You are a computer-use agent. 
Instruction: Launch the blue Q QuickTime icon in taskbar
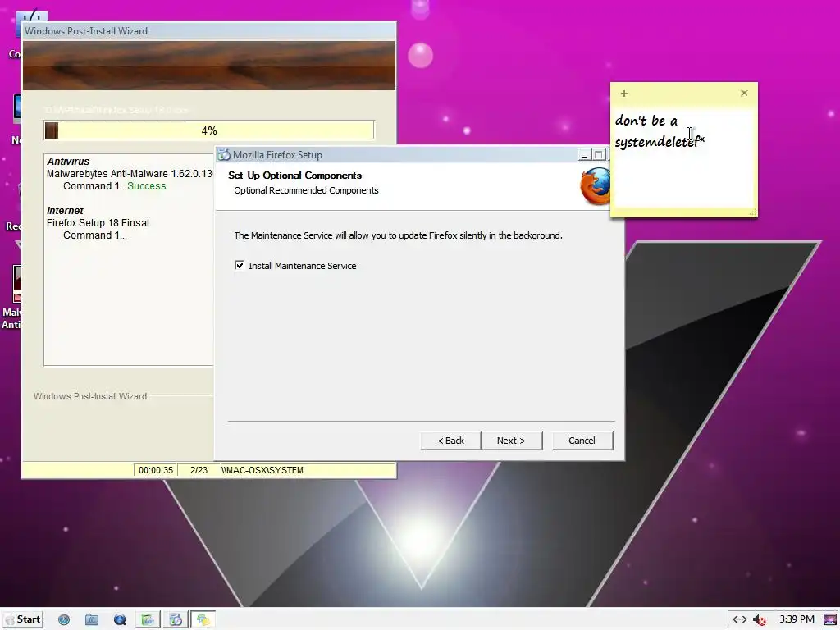click(120, 620)
